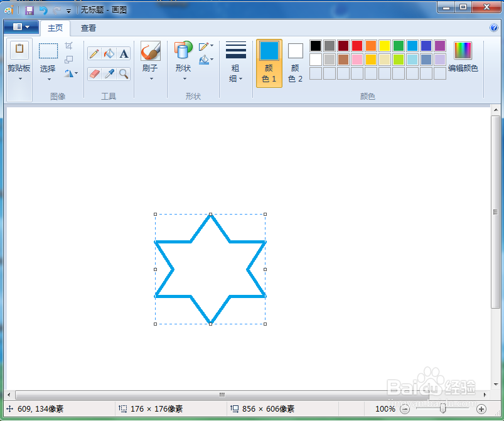Click the Edit colors rainbow icon

coord(463,50)
